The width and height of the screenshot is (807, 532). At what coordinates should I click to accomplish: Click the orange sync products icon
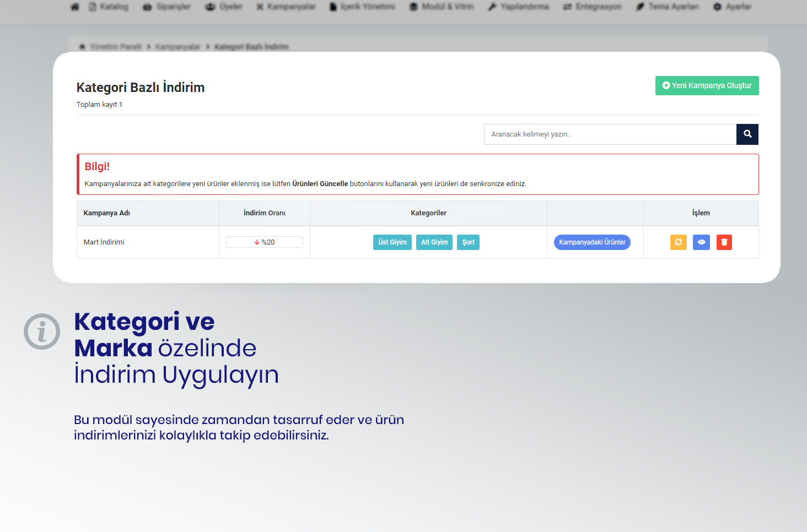(x=678, y=242)
